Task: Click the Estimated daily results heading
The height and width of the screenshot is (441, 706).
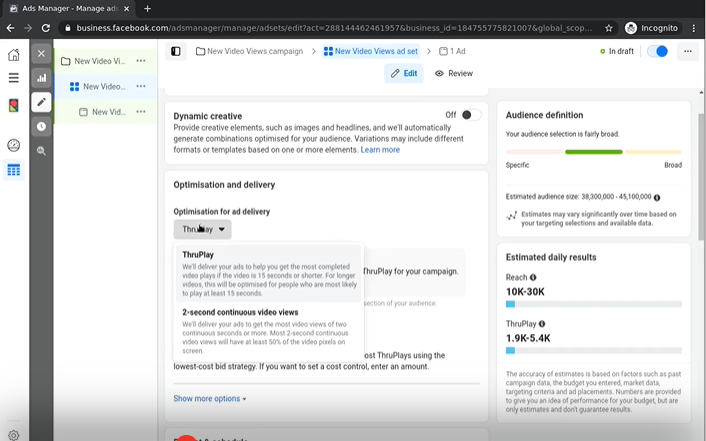Action: [x=551, y=257]
